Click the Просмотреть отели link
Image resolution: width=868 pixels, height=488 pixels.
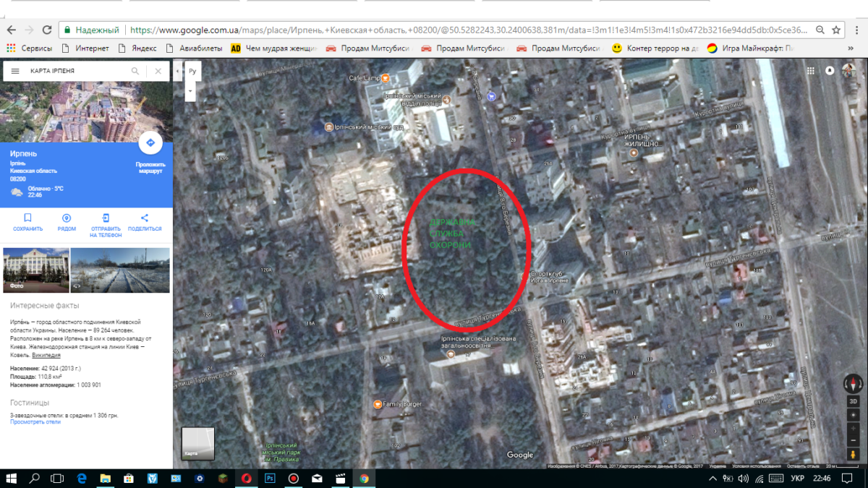click(x=35, y=422)
